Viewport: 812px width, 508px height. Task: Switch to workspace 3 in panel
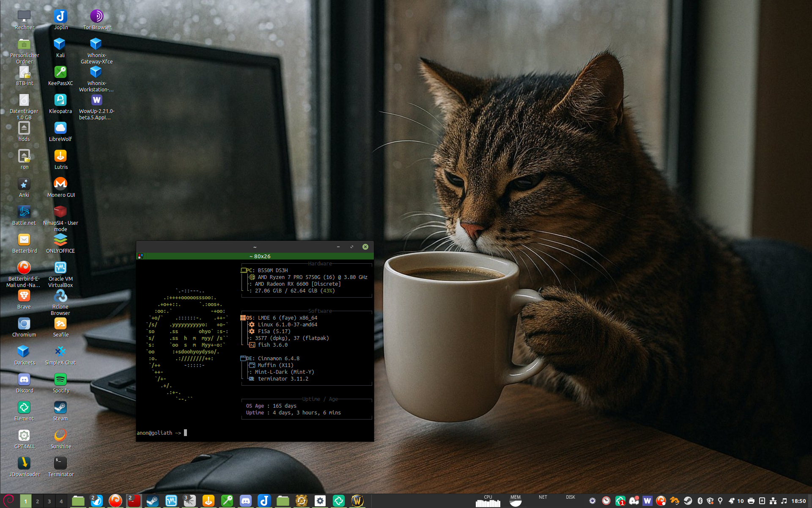tap(49, 501)
